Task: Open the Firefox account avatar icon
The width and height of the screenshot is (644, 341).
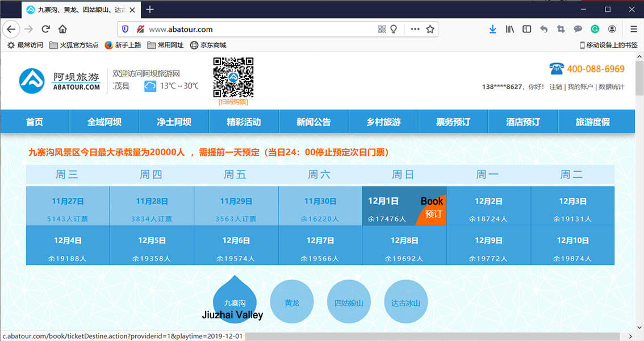Action: 612,29
